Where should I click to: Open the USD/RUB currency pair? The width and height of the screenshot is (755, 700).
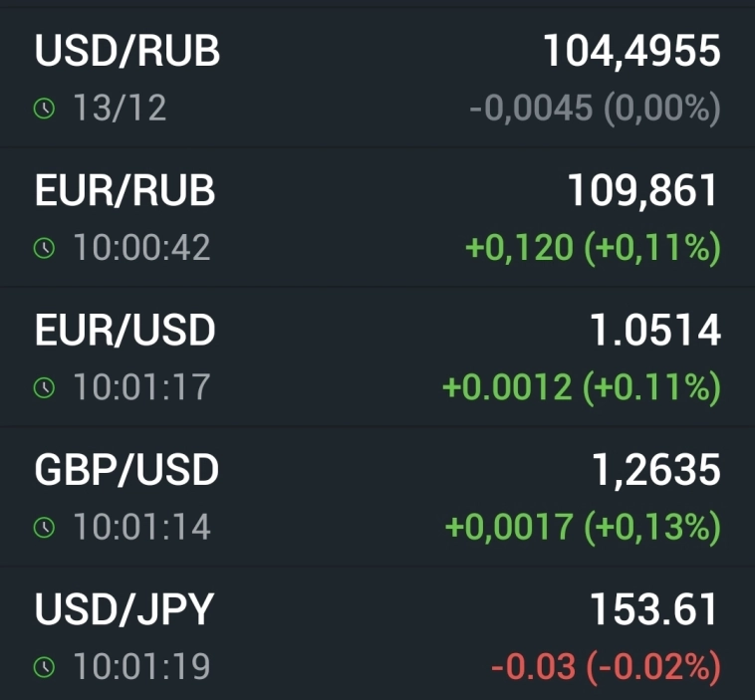127,52
